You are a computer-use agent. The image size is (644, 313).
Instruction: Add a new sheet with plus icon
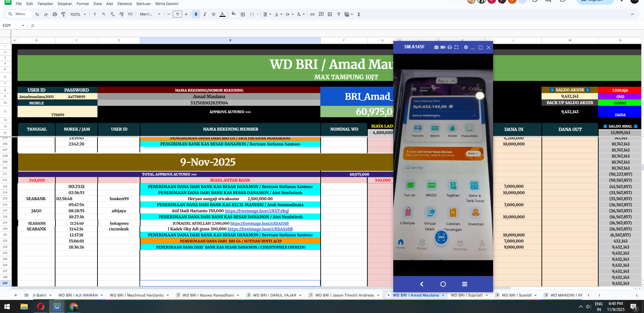coord(15,295)
